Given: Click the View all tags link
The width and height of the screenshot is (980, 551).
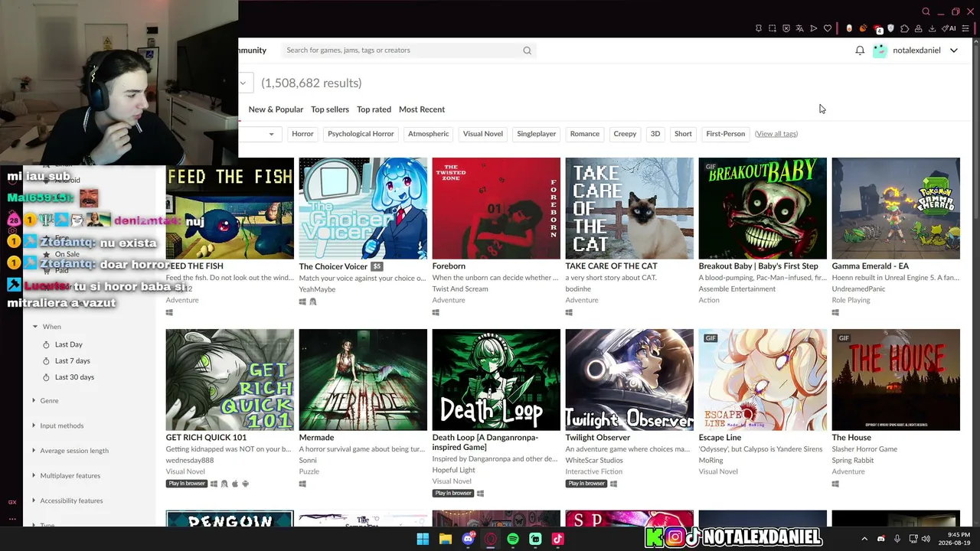Looking at the screenshot, I should [x=776, y=134].
